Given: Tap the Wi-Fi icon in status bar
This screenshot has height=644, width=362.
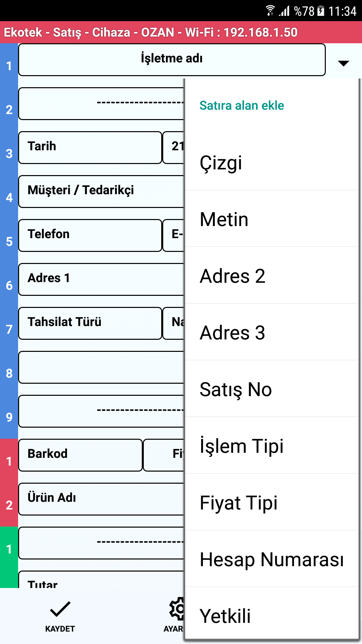Looking at the screenshot, I should tap(270, 10).
